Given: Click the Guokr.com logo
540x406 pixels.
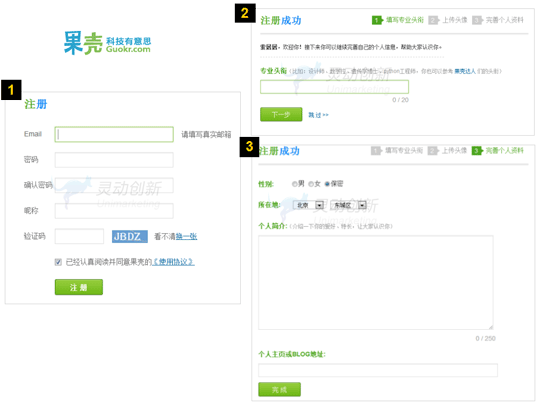Looking at the screenshot, I should 107,43.
